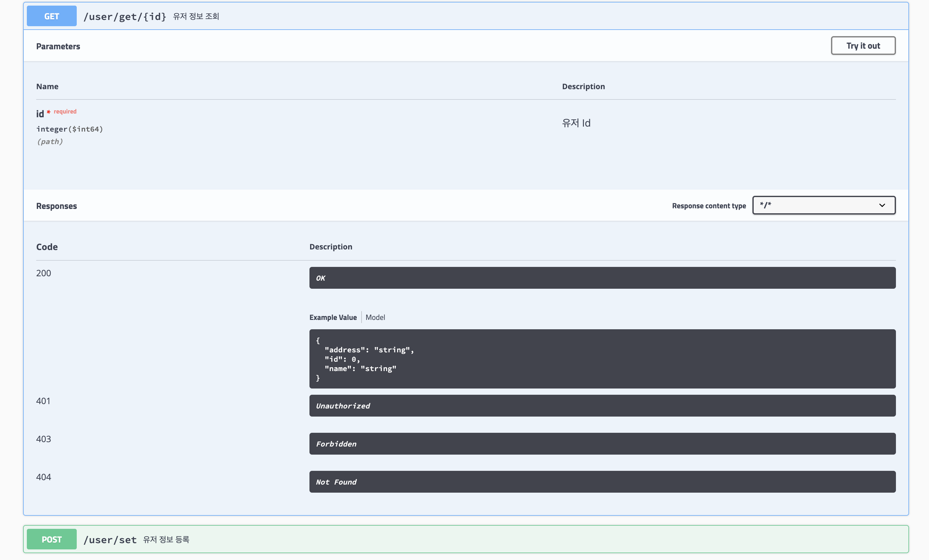Image resolution: width=929 pixels, height=560 pixels.
Task: Click the Try it out button
Action: 863,46
